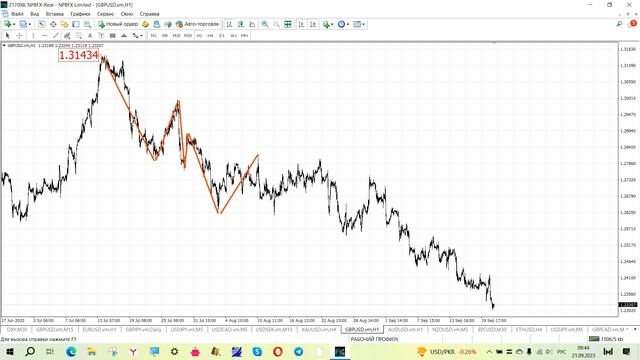The height and width of the screenshot is (360, 640).
Task: Show the Navigator panel star-folder icon
Action: pos(64,24)
